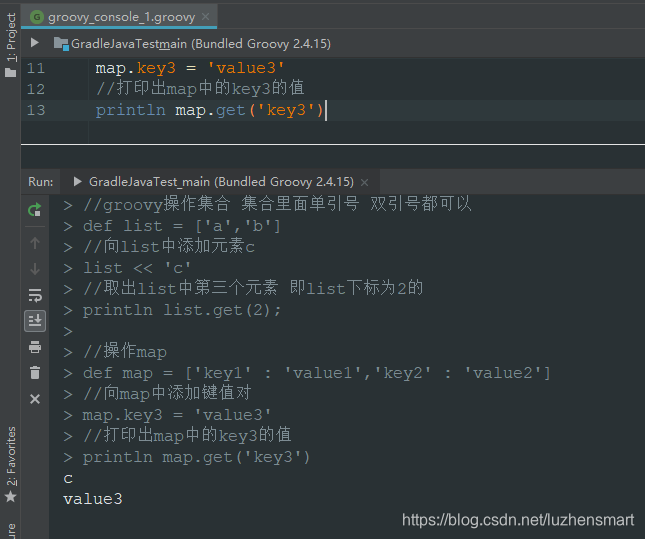This screenshot has width=645, height=539.
Task: Close the groovy_console_1.groovy tab
Action: pos(205,16)
